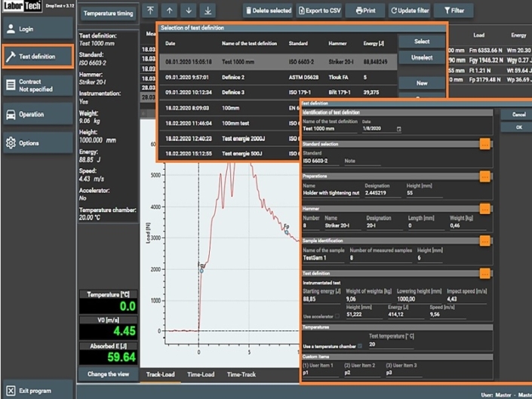Open the date calendar picker icon
532x399 pixels.
pos(399,128)
